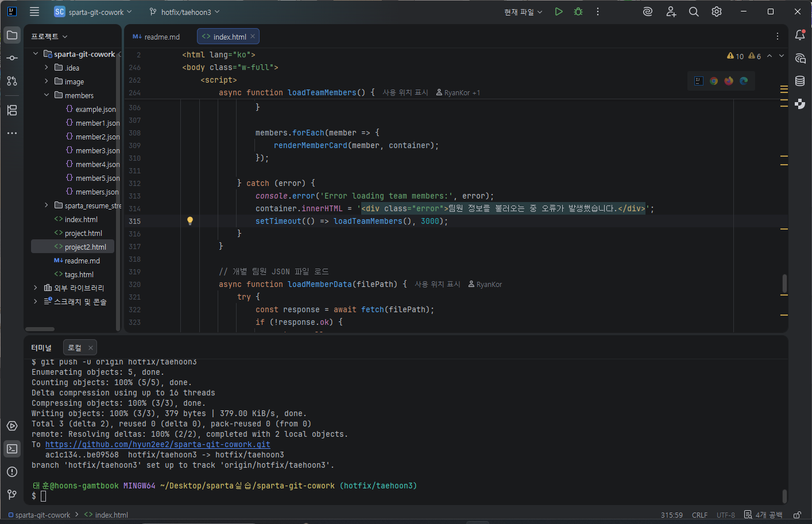This screenshot has height=524, width=812.
Task: Click the Run green play icon
Action: [558, 11]
